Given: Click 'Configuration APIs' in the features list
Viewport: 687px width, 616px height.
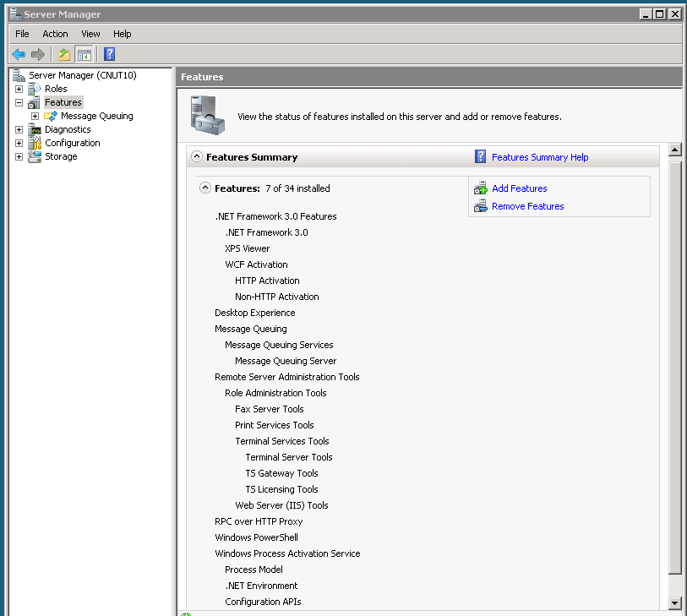Looking at the screenshot, I should pos(263,602).
